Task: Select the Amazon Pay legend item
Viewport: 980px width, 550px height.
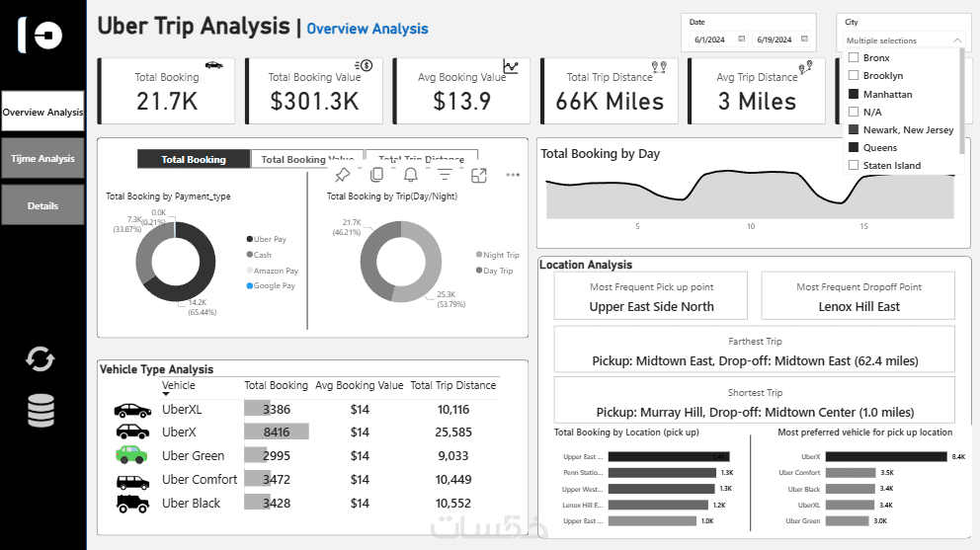Action: (273, 271)
